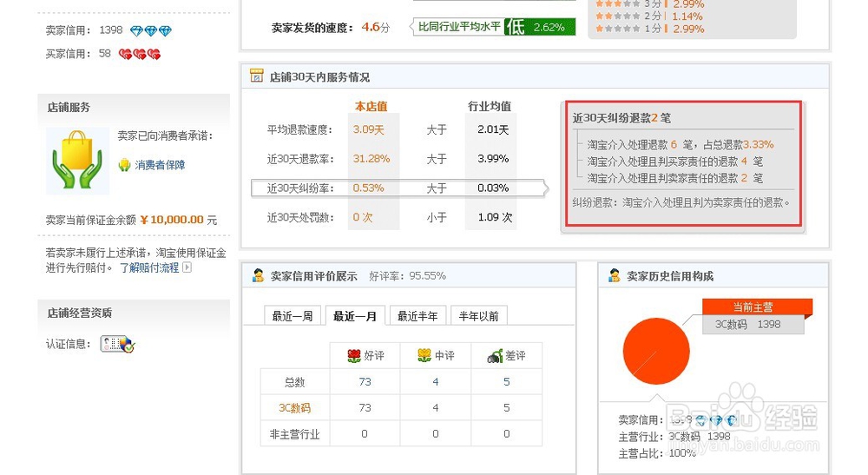Open the 5 total bad reviews link

pyautogui.click(x=507, y=381)
